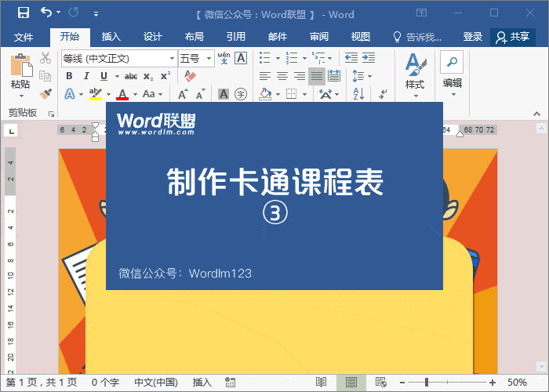Decrease font size with smaller A
Viewport: 549px width, 392px height.
click(200, 94)
